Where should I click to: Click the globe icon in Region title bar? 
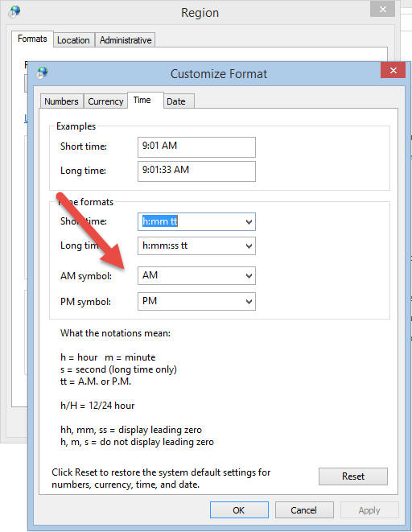click(14, 11)
